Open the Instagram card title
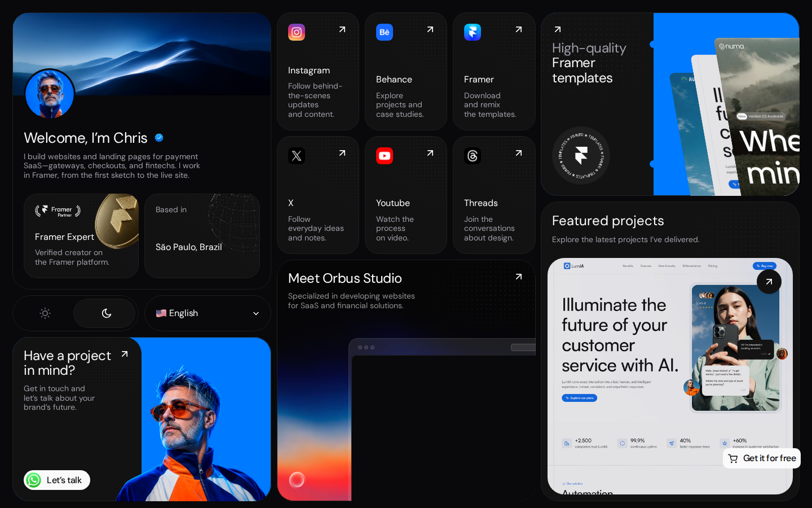This screenshot has height=508, width=812. [x=309, y=71]
